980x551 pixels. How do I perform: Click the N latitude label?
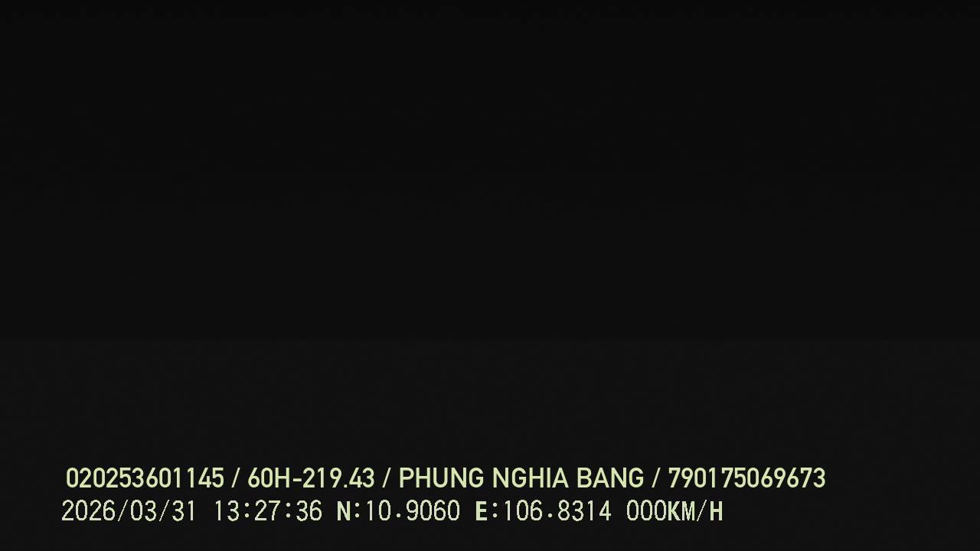(x=344, y=511)
